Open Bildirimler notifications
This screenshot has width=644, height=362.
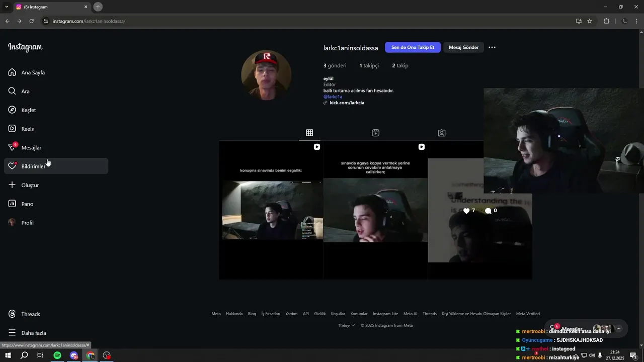pyautogui.click(x=56, y=166)
